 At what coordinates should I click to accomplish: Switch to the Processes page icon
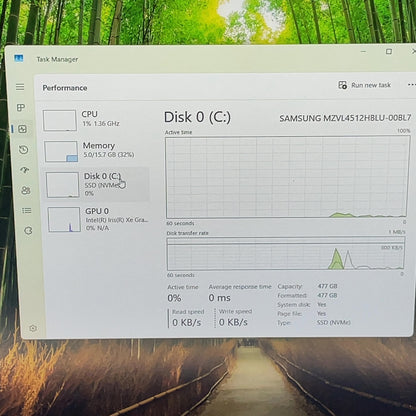click(21, 108)
